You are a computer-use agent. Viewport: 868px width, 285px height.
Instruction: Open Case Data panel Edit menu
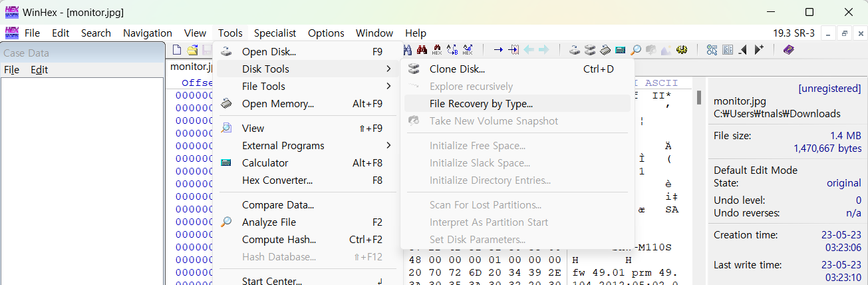[x=39, y=70]
